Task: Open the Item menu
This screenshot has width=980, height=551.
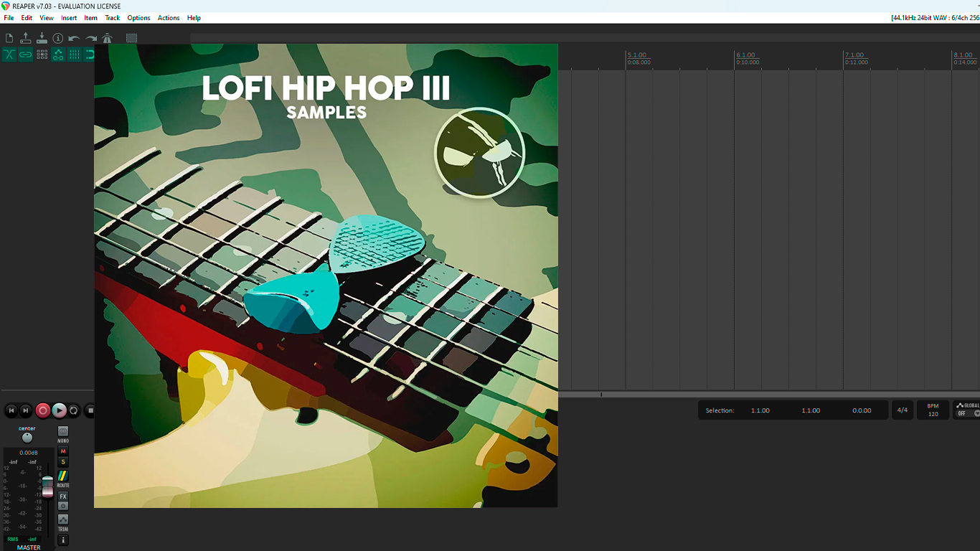Action: click(x=91, y=18)
